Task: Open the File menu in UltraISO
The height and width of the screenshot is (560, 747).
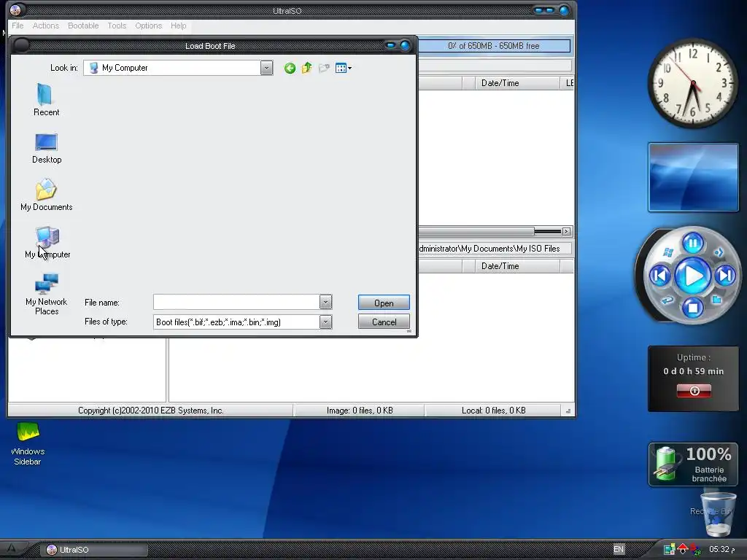Action: click(18, 26)
